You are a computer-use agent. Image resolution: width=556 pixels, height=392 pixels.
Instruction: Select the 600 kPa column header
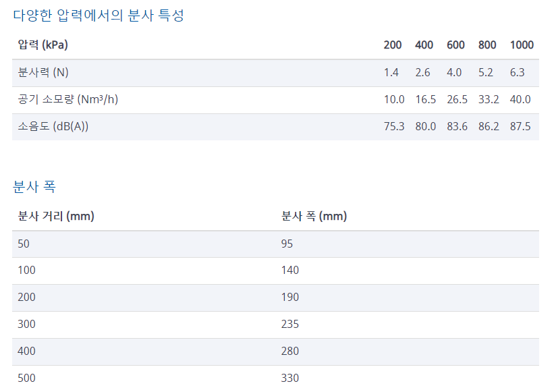[455, 45]
